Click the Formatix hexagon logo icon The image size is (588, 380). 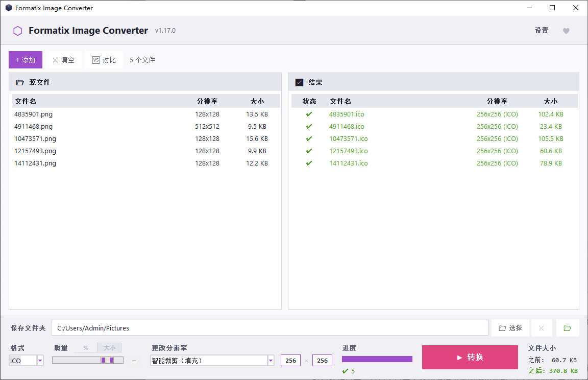[x=18, y=31]
